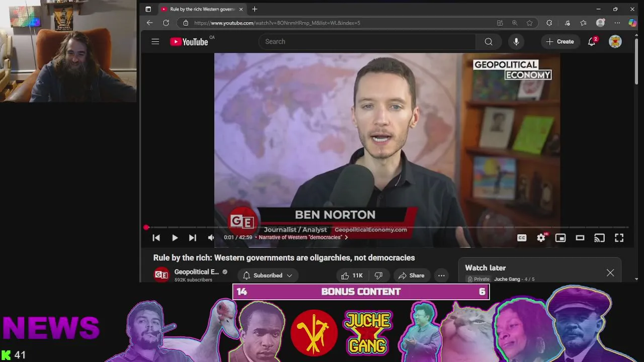Skip to the next video
This screenshot has width=644, height=362.
click(x=193, y=238)
